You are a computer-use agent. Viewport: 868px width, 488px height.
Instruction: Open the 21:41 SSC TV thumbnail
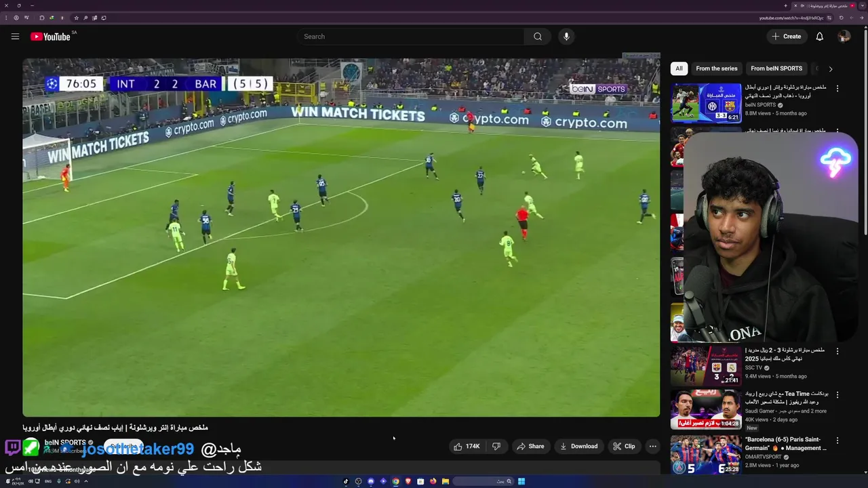tap(706, 366)
